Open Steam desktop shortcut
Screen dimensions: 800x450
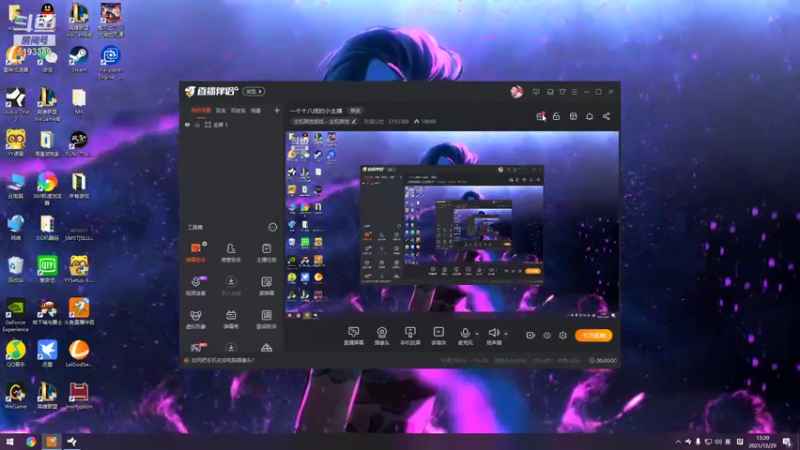[x=79, y=59]
